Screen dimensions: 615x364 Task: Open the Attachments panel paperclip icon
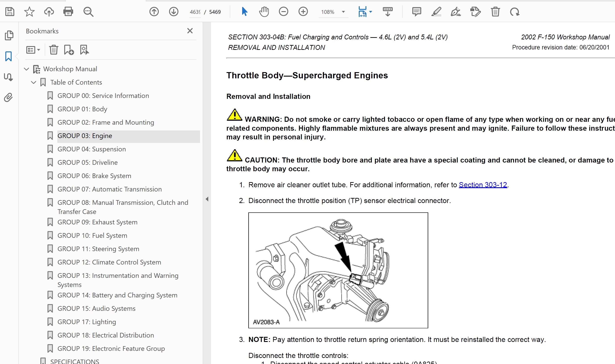point(8,98)
